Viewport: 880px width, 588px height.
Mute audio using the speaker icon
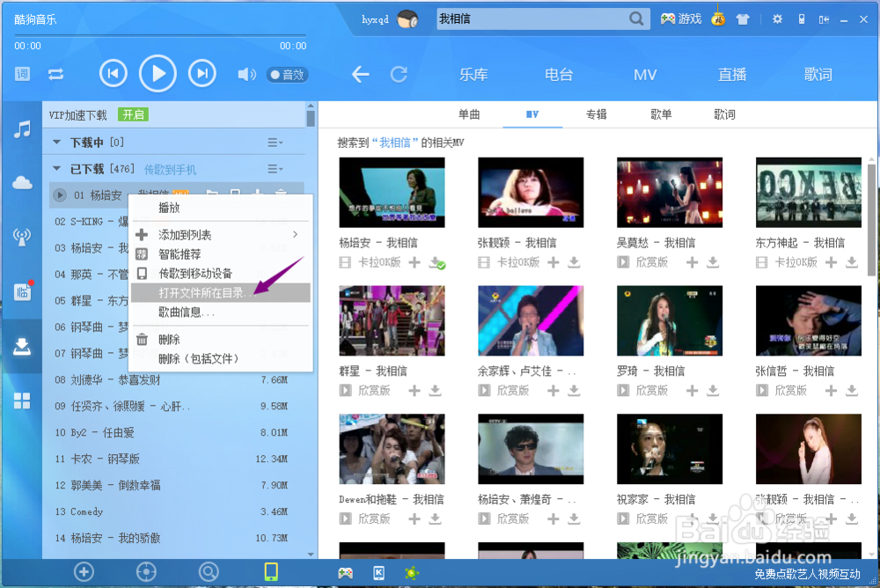(x=246, y=74)
